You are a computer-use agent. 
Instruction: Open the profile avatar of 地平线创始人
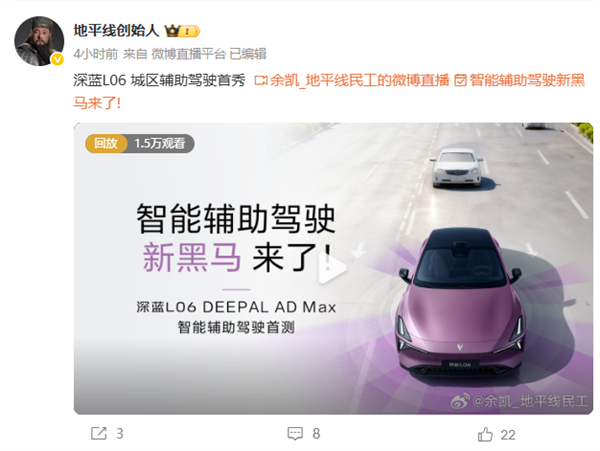click(x=39, y=41)
